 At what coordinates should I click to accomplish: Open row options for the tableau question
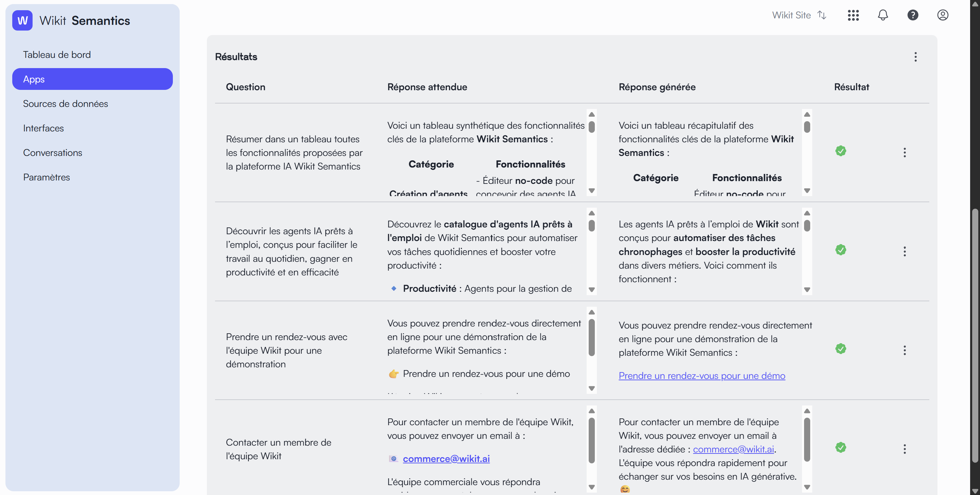coord(904,153)
